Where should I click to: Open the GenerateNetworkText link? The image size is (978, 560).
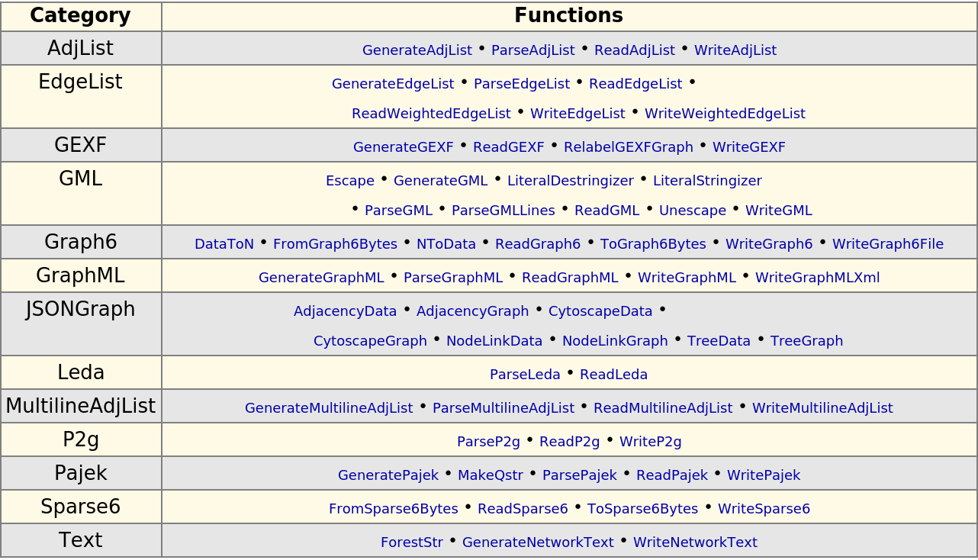click(537, 542)
